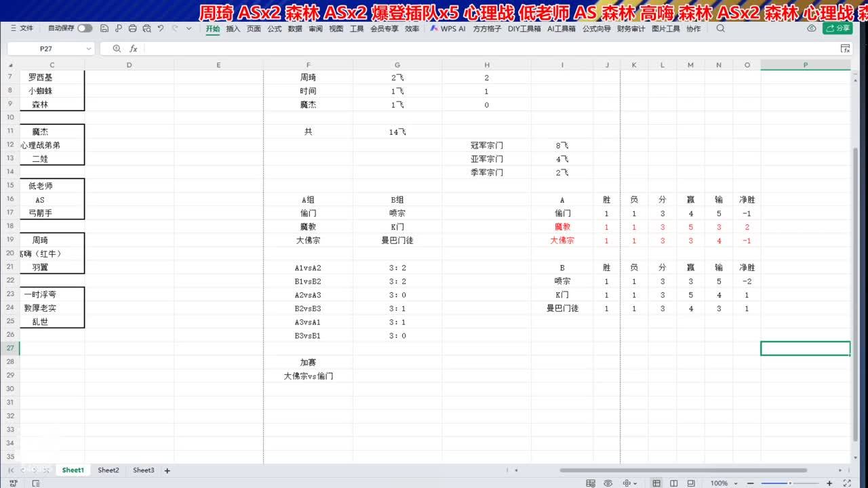
Task: Switch to the 公式 ribbon tab
Action: [x=275, y=29]
